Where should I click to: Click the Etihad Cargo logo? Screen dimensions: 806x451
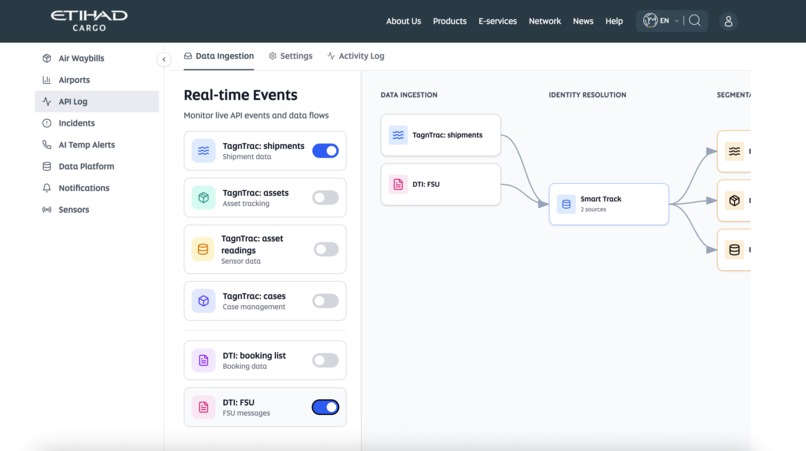(89, 21)
